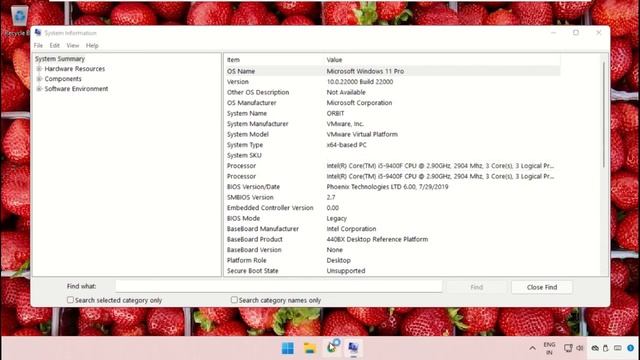Select the Other OS Description row
Screen dimensions: 640x360
click(392, 92)
